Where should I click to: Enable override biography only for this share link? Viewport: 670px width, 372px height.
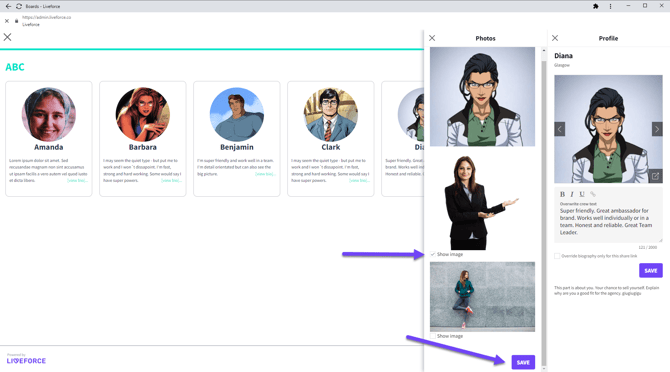(557, 256)
